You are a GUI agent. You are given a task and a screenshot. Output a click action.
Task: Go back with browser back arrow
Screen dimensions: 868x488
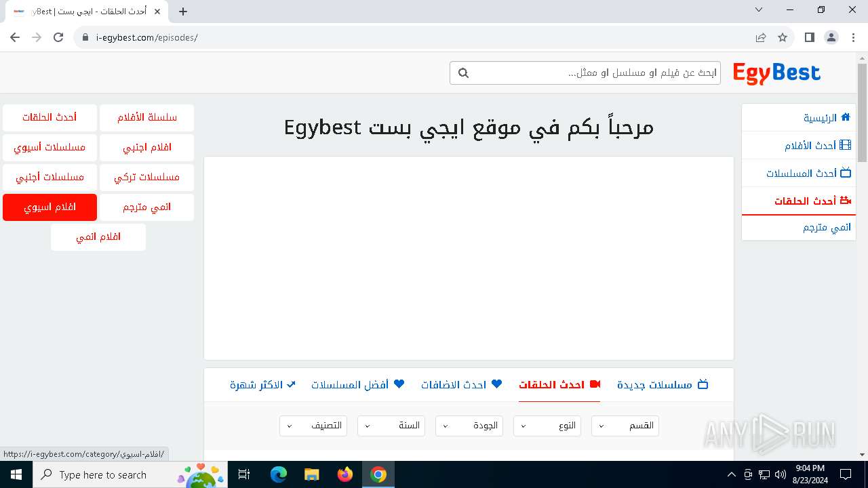[16, 37]
